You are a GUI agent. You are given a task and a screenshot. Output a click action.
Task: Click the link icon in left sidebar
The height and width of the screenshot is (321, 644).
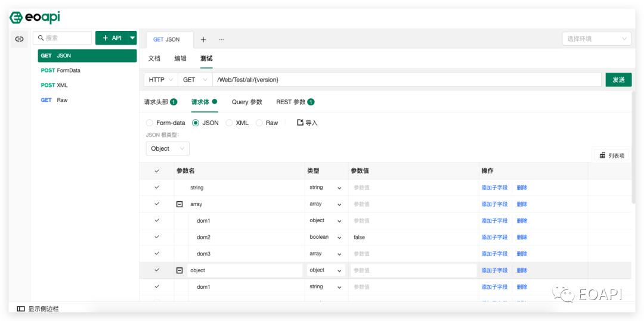pos(19,39)
